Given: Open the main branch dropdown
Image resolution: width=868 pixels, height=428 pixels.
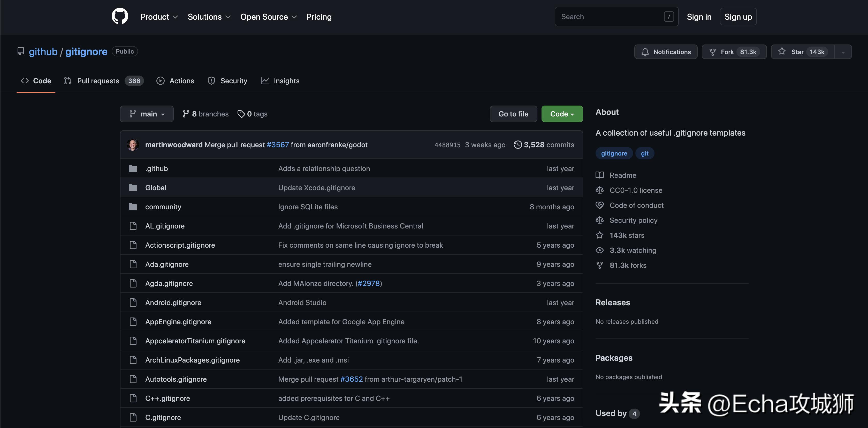Looking at the screenshot, I should click(147, 114).
